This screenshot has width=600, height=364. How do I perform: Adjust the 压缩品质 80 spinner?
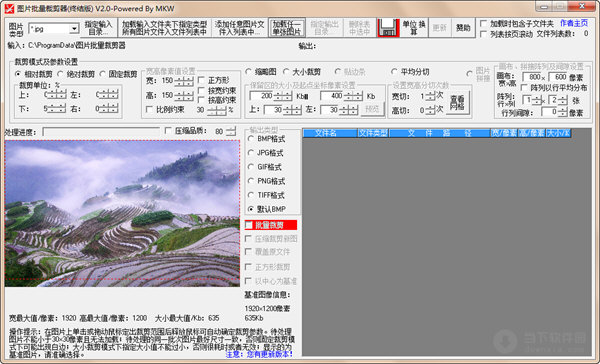click(x=231, y=131)
